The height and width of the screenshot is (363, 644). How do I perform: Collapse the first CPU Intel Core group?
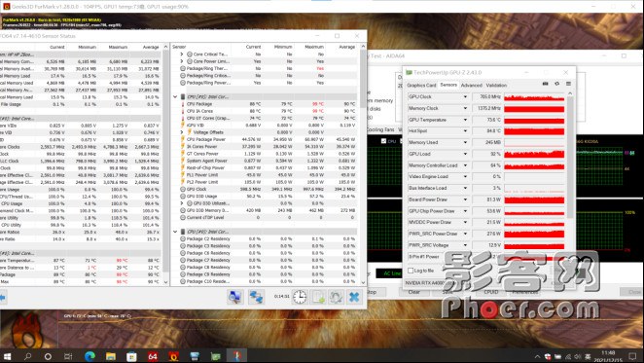175,97
